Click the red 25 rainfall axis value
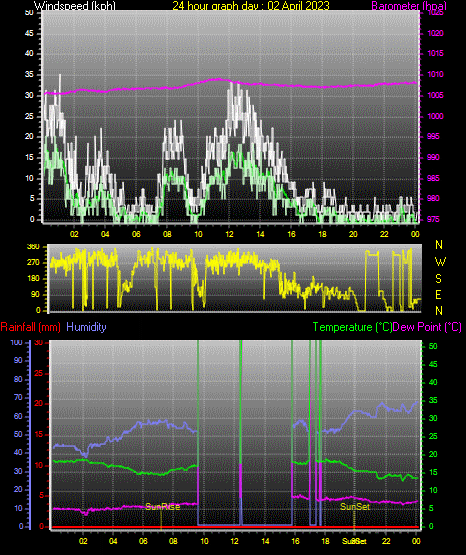The height and width of the screenshot is (555, 466). coord(39,373)
